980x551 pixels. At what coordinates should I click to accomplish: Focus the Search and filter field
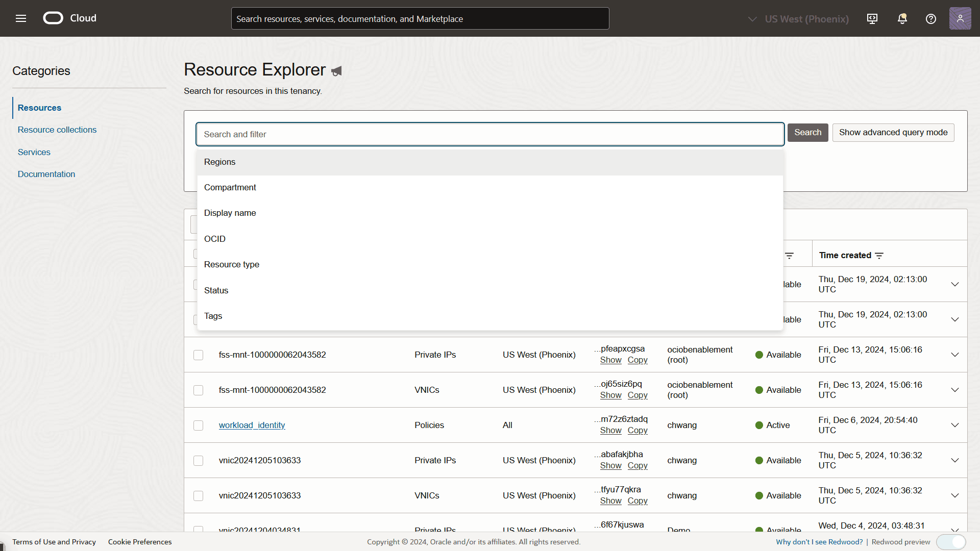click(x=489, y=134)
